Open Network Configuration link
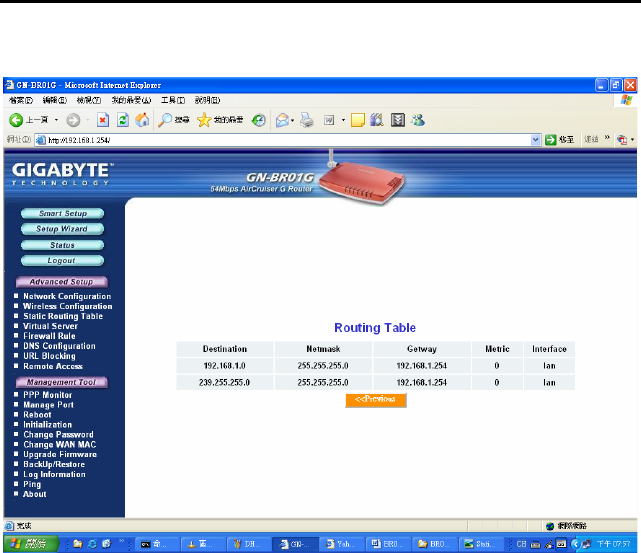This screenshot has width=641, height=553. [67, 296]
